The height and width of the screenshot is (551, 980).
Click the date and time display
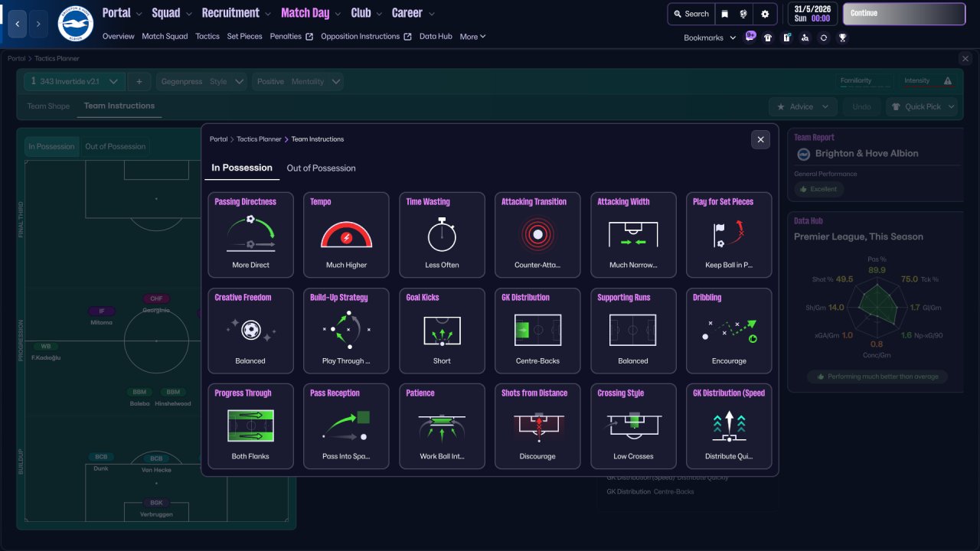pos(812,14)
